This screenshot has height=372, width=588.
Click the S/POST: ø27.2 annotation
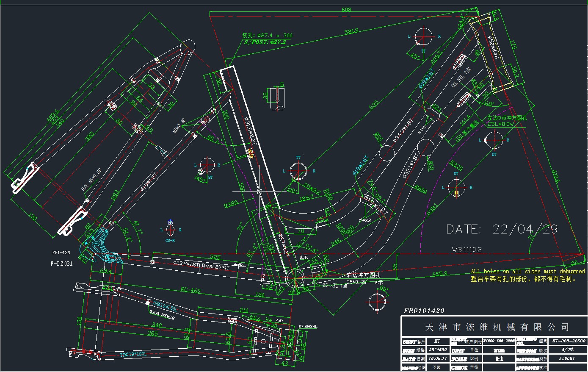(265, 42)
